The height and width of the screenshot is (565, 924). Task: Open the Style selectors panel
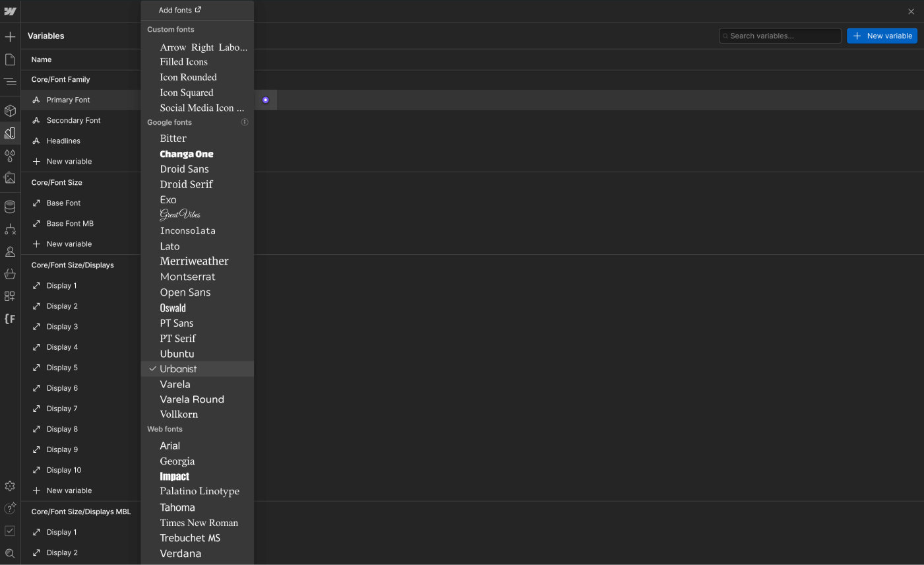[10, 156]
